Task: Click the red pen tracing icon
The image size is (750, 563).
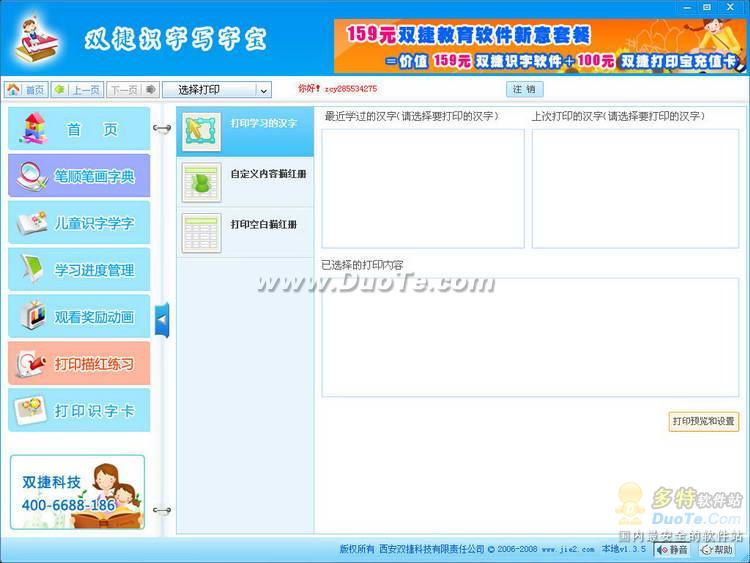Action: 31,364
